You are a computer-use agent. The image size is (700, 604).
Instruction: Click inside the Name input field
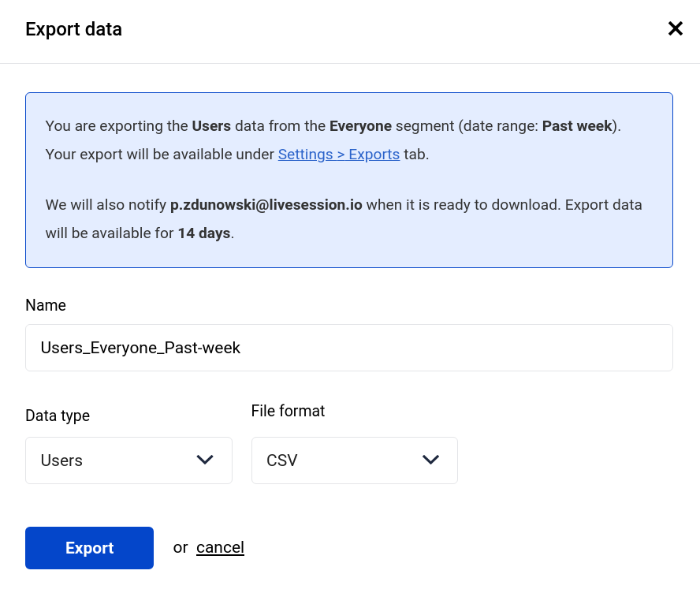(348, 347)
